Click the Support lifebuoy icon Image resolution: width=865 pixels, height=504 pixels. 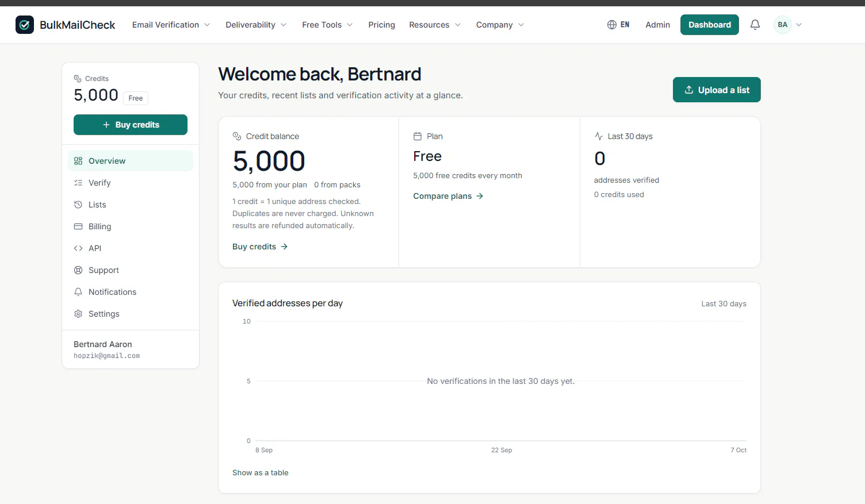[x=78, y=270]
